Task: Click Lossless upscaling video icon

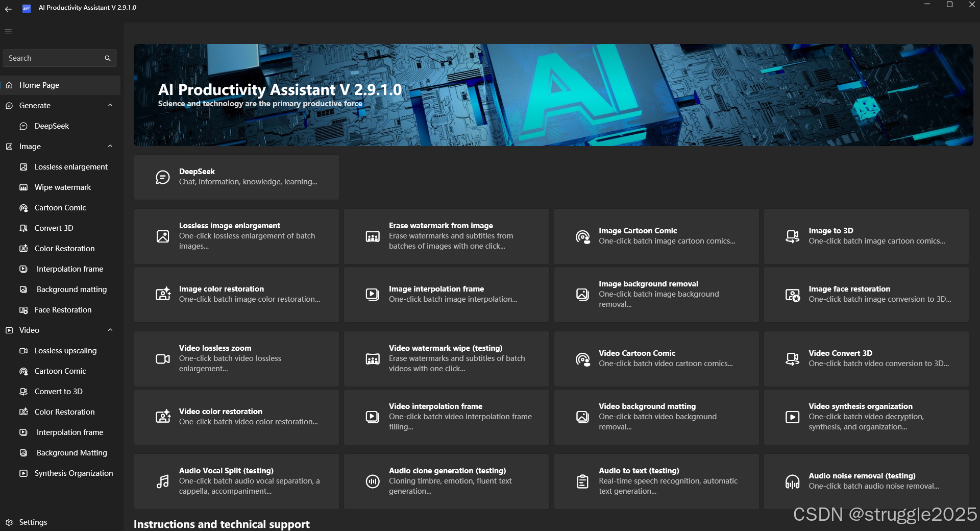Action: (x=23, y=351)
